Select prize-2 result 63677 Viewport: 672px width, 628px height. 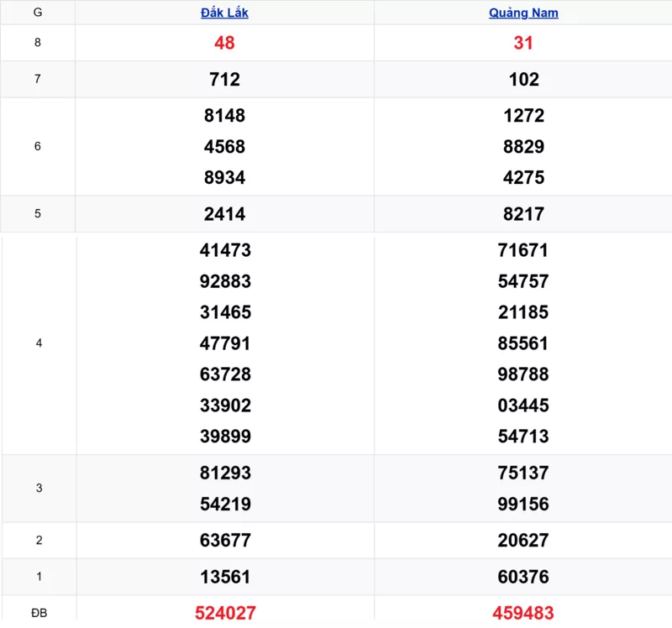pos(225,541)
